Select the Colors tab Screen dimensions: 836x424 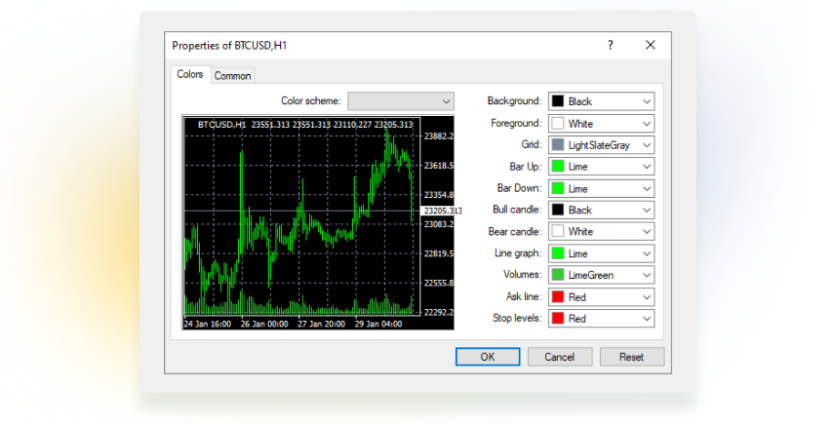pos(190,75)
